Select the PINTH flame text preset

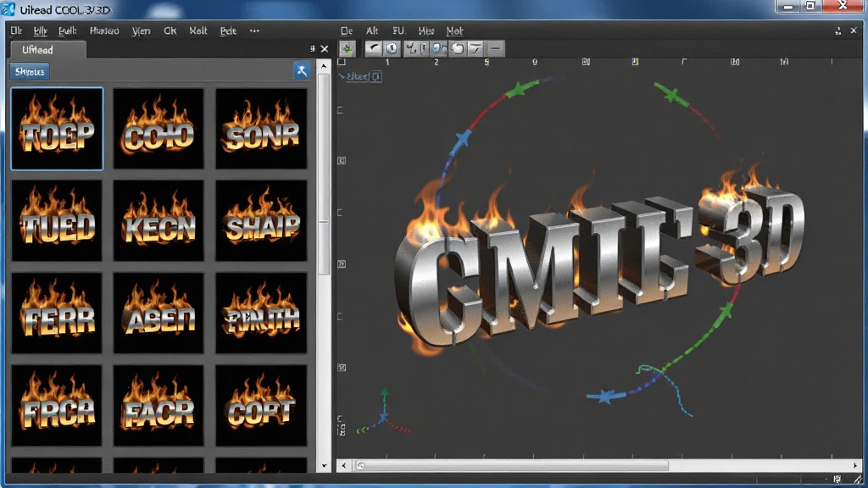click(261, 313)
